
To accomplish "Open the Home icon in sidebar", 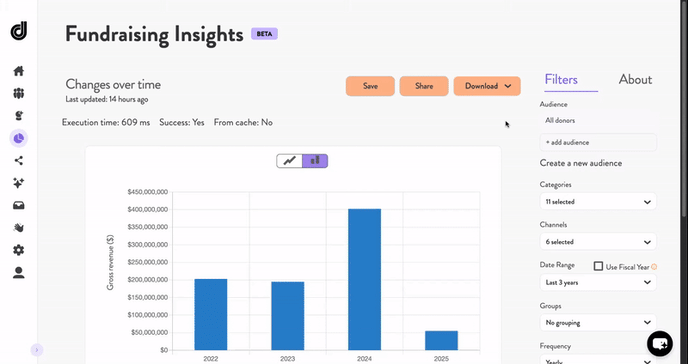I will [x=18, y=71].
